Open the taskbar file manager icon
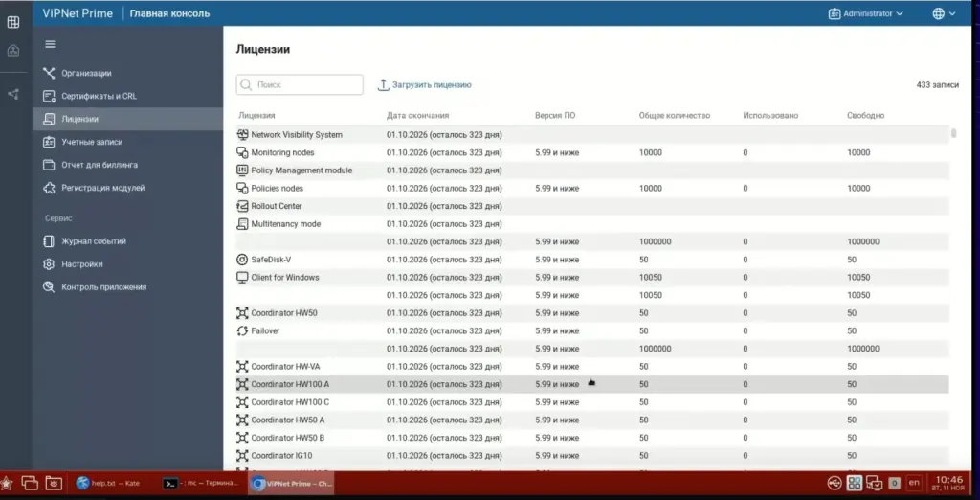 coord(54,483)
